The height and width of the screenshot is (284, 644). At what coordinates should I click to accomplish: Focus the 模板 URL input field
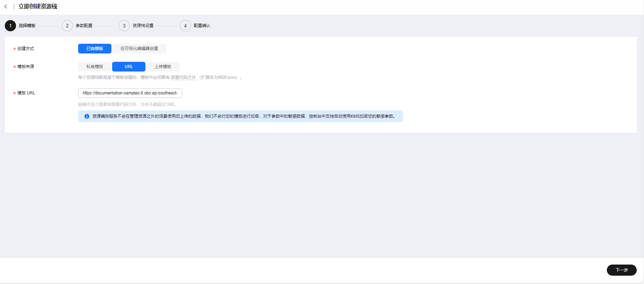point(130,93)
